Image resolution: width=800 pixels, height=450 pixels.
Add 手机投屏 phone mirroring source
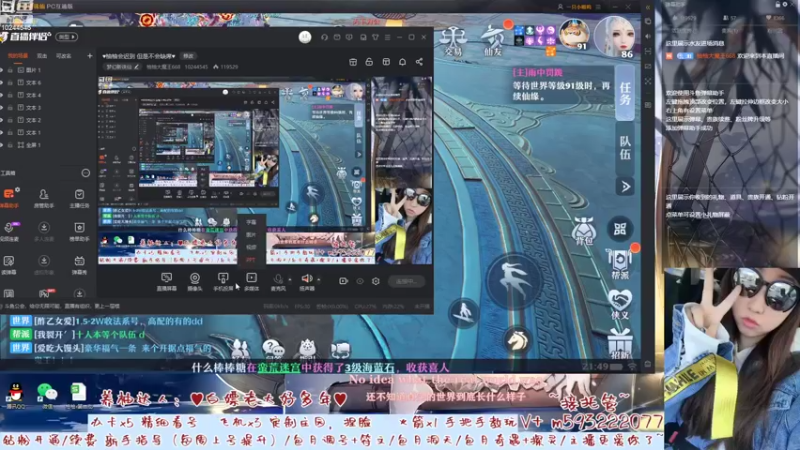pyautogui.click(x=223, y=281)
